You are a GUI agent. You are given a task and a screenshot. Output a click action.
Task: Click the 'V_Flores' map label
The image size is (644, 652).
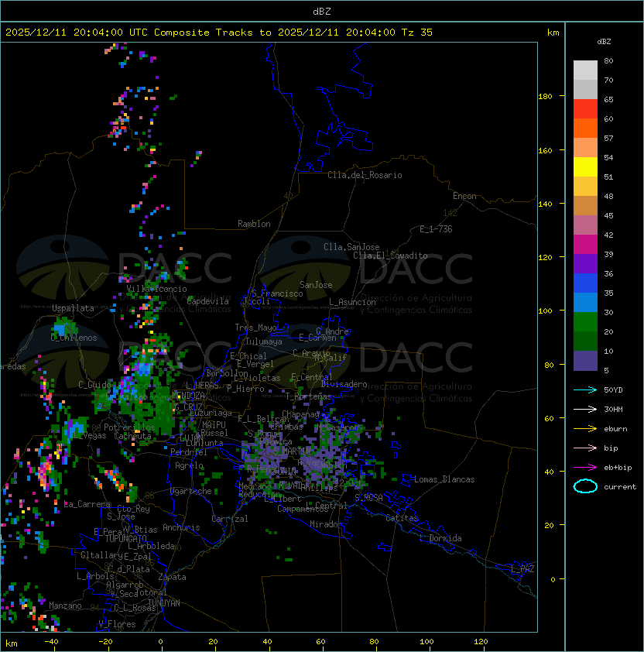point(117,624)
